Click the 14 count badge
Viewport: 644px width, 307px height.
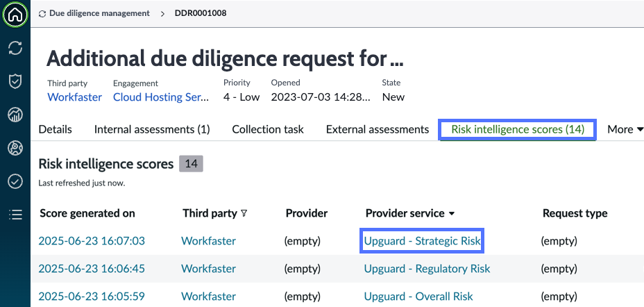click(x=191, y=164)
